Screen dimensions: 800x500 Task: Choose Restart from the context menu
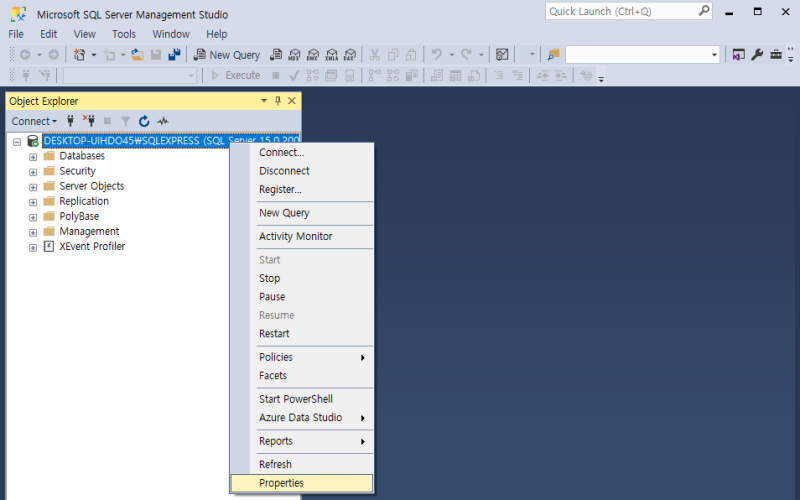(302, 334)
